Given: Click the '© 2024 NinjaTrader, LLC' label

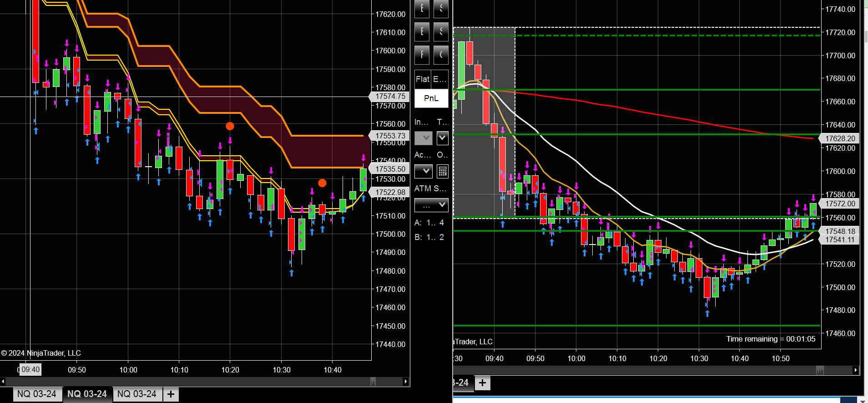Looking at the screenshot, I should [41, 353].
